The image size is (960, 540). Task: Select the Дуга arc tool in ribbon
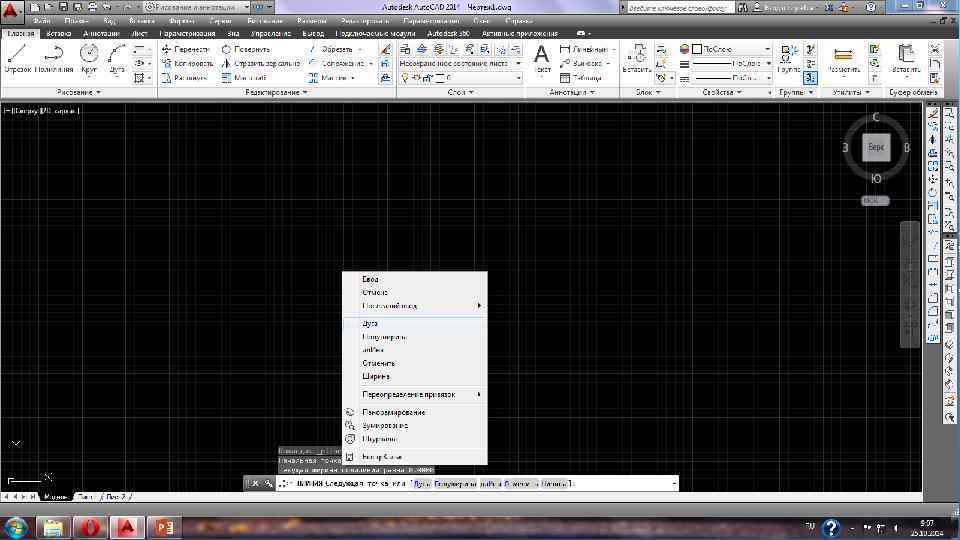pos(117,59)
